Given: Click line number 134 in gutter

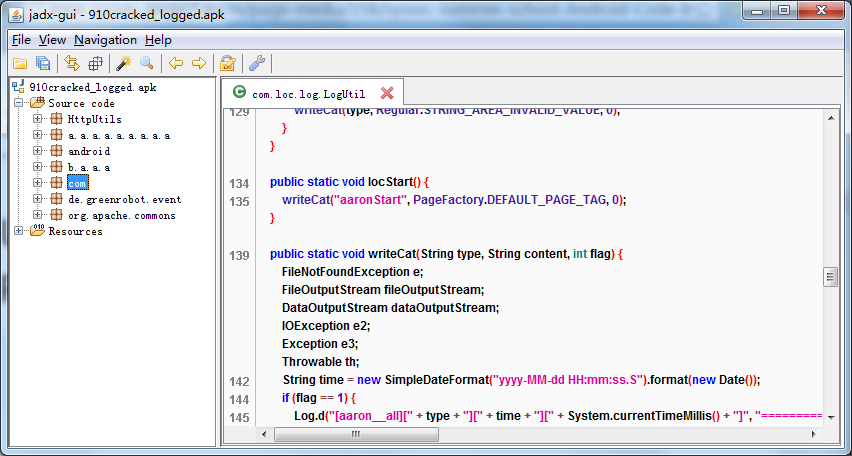Looking at the screenshot, I should 239,183.
